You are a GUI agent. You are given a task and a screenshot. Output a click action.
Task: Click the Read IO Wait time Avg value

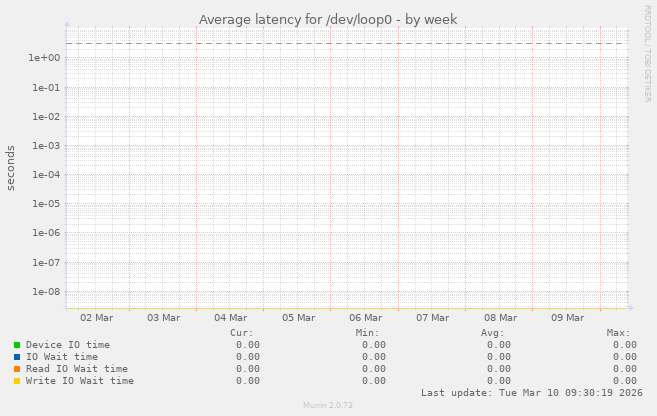[x=499, y=369]
